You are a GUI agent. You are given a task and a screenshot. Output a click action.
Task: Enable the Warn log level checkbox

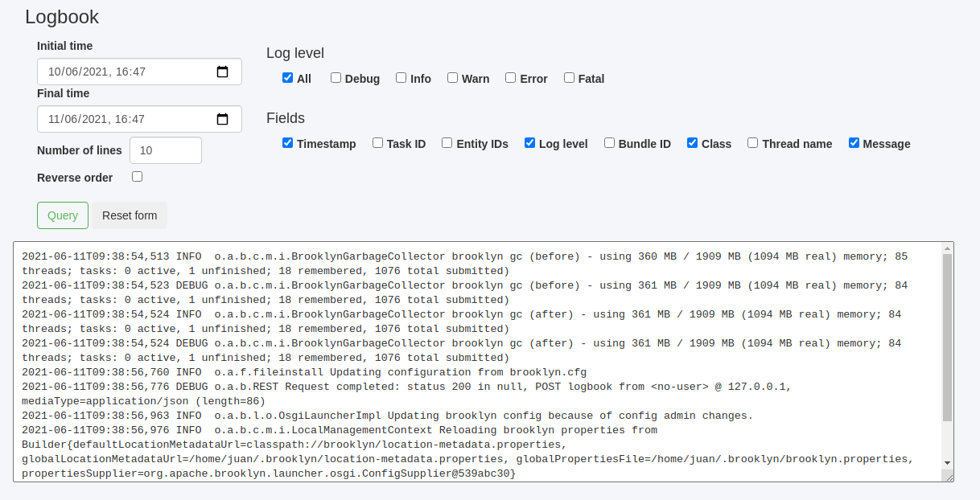point(452,78)
